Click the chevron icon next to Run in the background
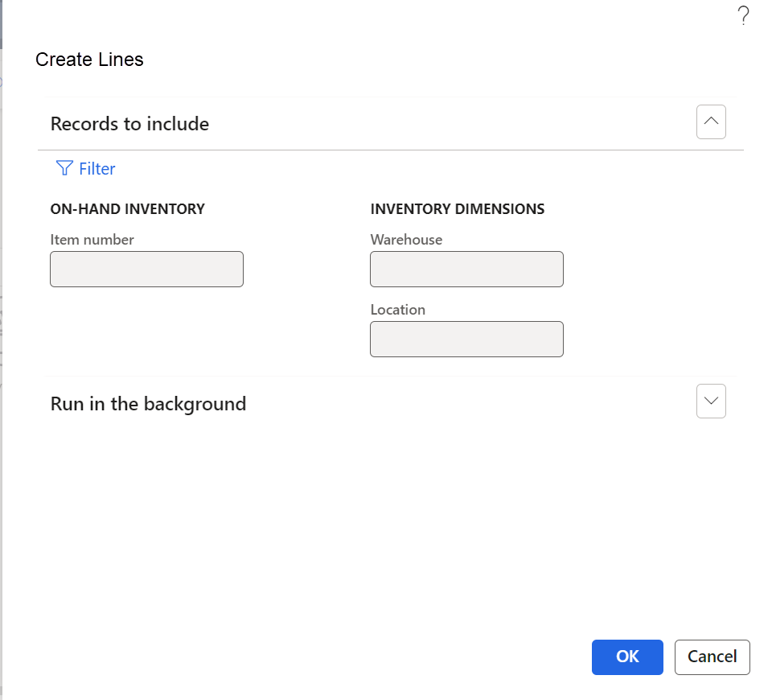Screen dimensions: 772x700 click(711, 401)
